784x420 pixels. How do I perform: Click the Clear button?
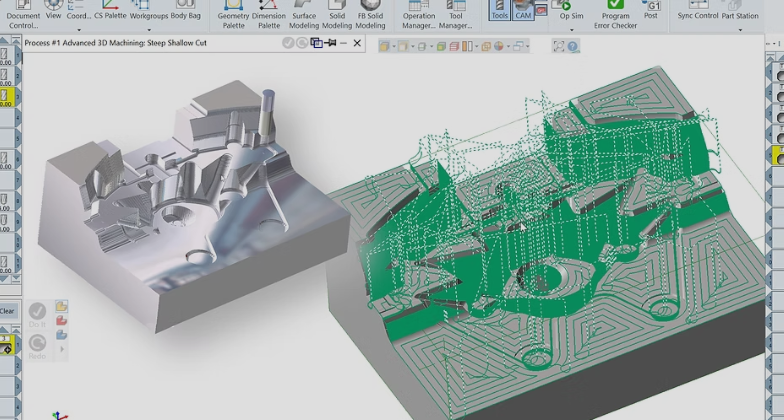pyautogui.click(x=7, y=311)
